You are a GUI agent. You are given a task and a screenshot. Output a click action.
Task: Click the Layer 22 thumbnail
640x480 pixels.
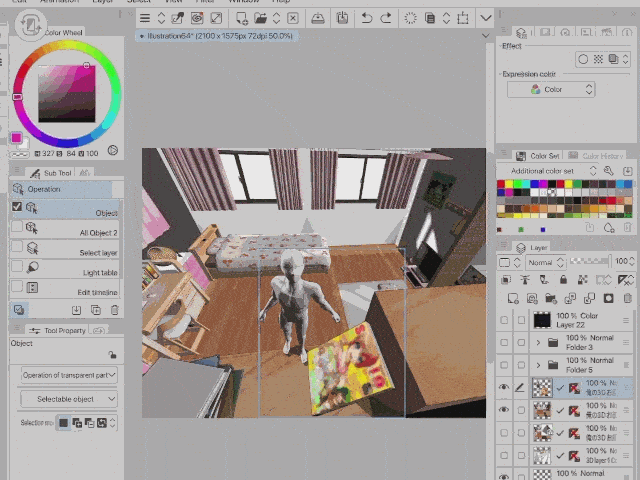coord(542,320)
